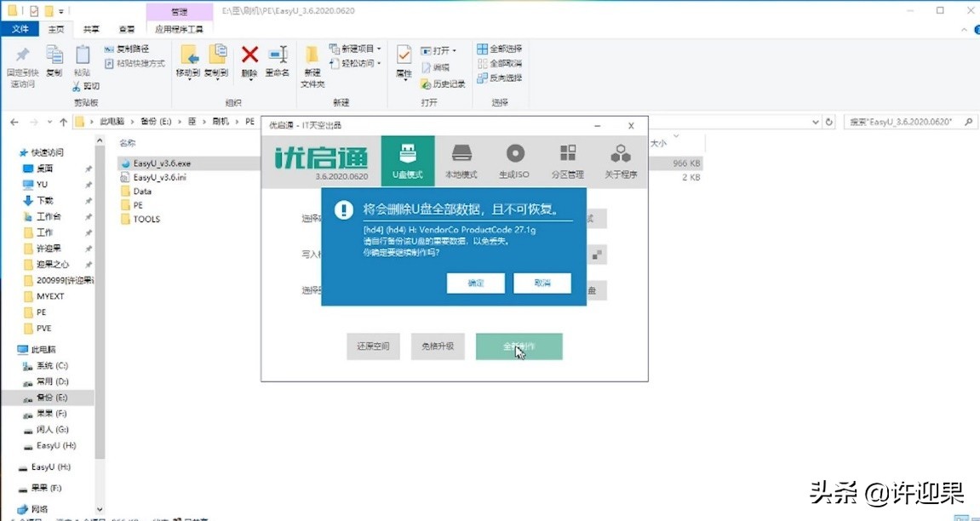980x521 pixels.
Task: View 关于程序 (About) in 优启通
Action: coord(620,160)
